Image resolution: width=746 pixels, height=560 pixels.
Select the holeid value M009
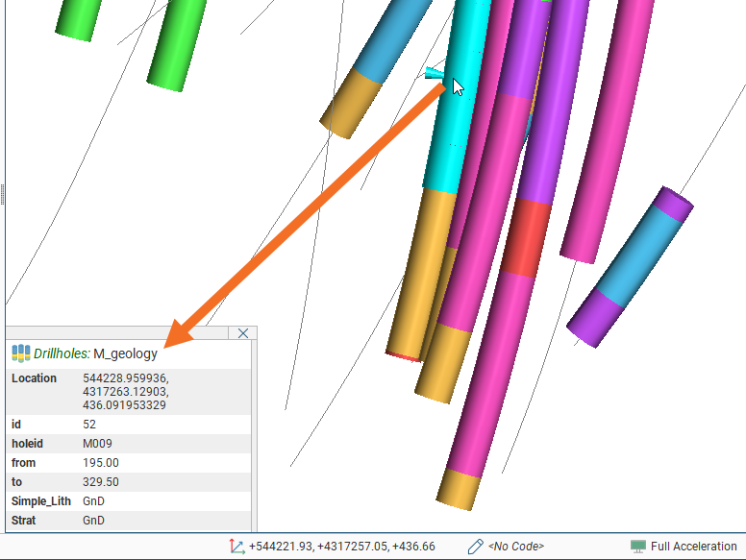[x=97, y=444]
